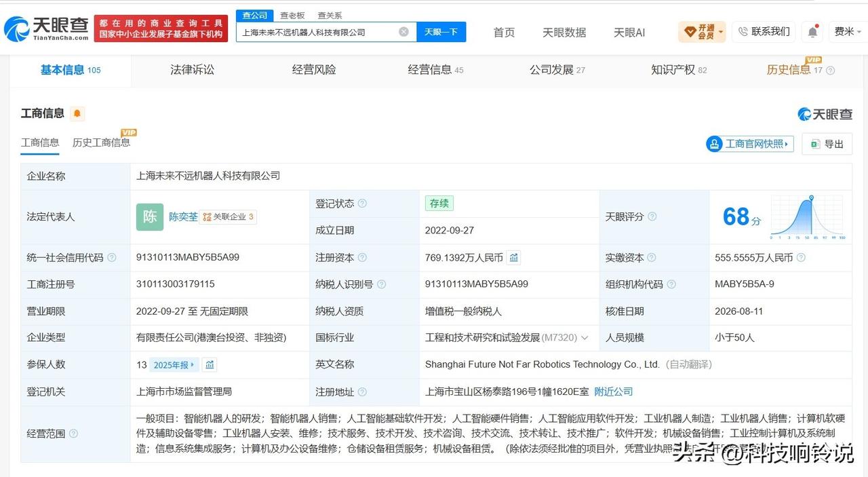Click the 开通会员 VIP button
Screen dimensions: 868x477
pos(702,31)
